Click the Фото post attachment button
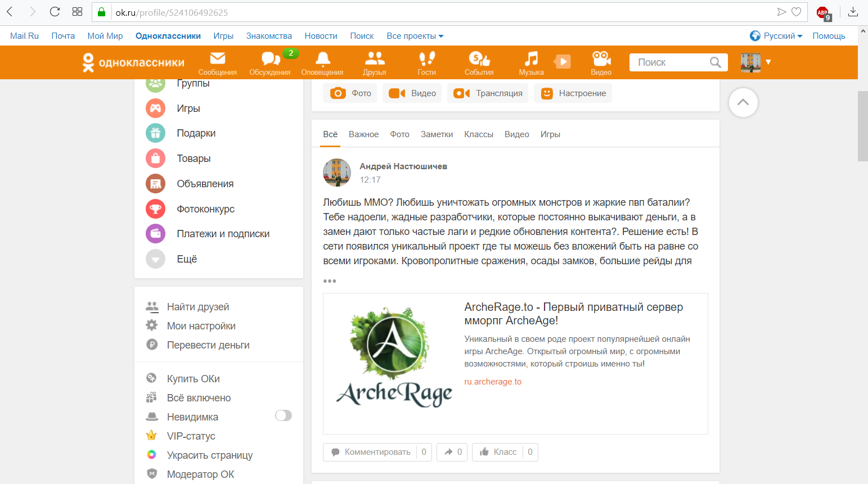This screenshot has width=868, height=484. tap(350, 93)
